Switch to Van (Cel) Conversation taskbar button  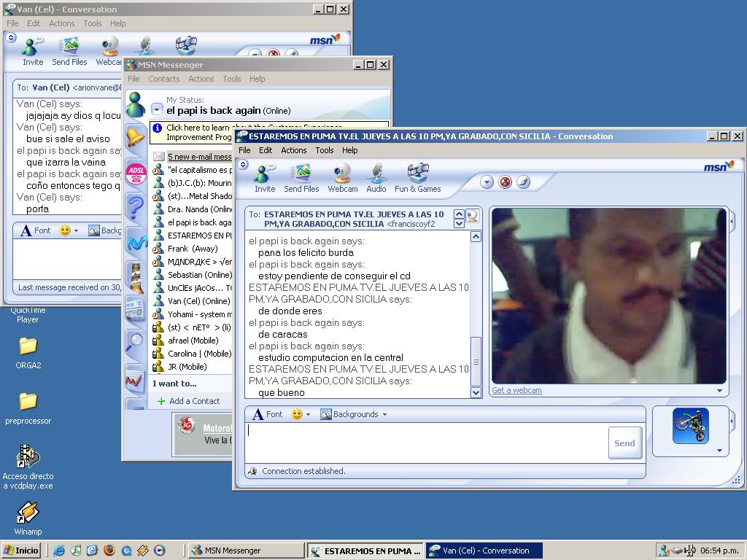[x=484, y=551]
